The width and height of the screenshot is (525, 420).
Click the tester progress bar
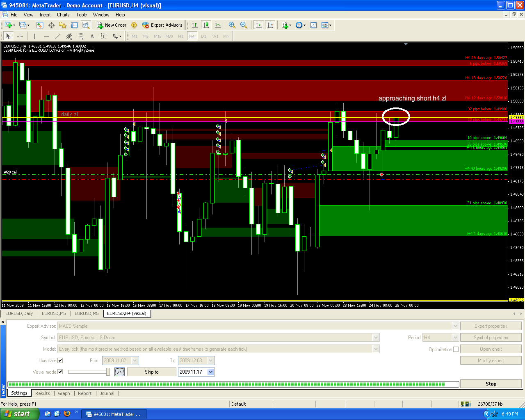tap(233, 384)
